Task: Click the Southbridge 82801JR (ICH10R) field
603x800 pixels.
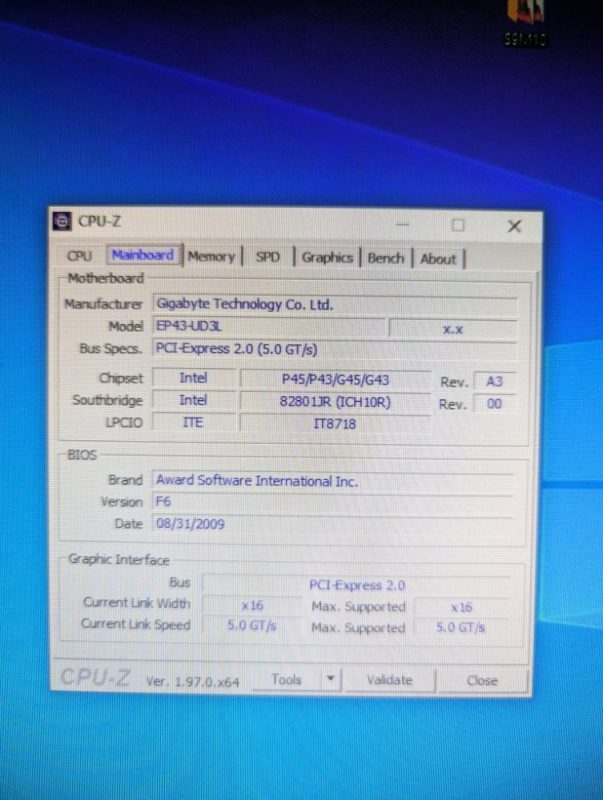Action: coord(335,402)
